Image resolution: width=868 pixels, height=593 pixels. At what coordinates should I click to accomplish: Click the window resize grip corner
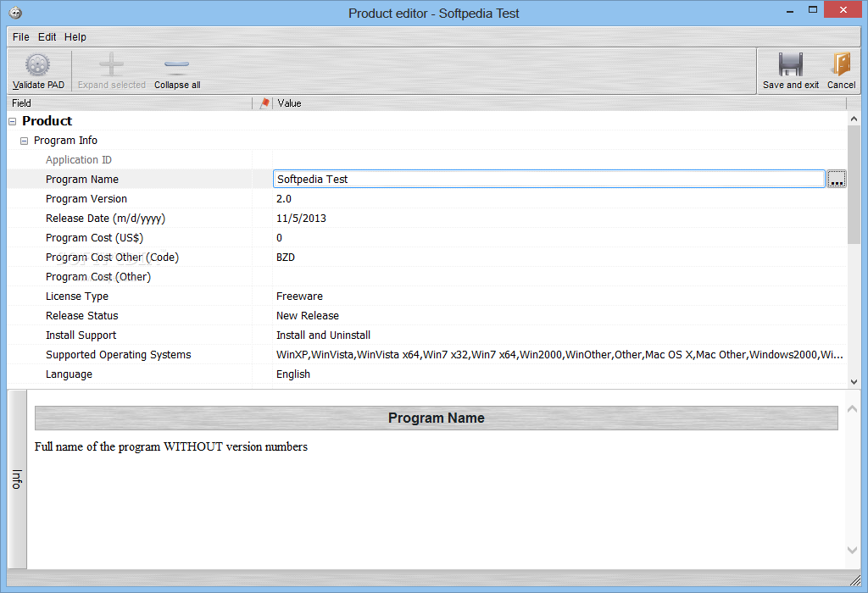tap(855, 579)
